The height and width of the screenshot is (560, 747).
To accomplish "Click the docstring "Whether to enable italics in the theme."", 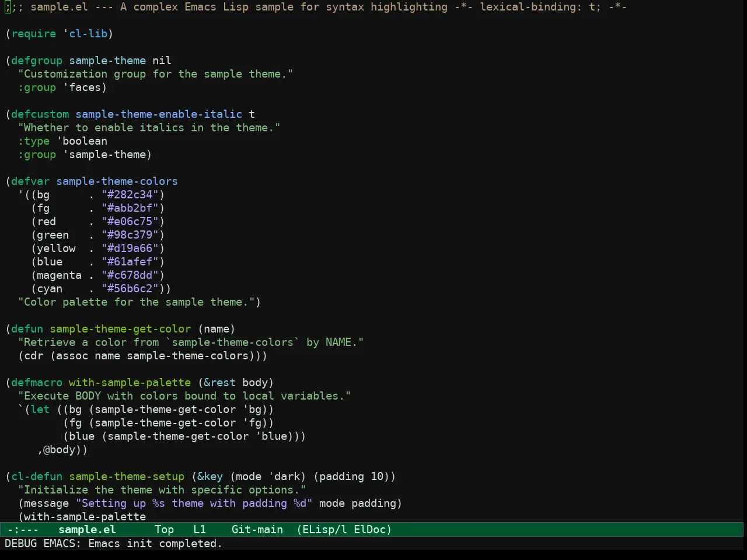I will pyautogui.click(x=149, y=128).
